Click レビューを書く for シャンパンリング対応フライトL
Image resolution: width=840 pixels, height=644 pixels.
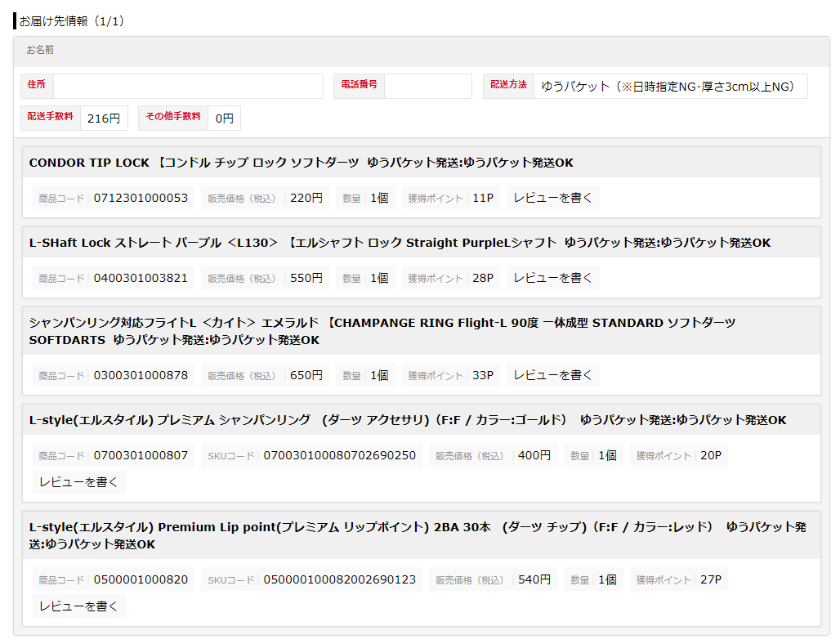(x=553, y=375)
